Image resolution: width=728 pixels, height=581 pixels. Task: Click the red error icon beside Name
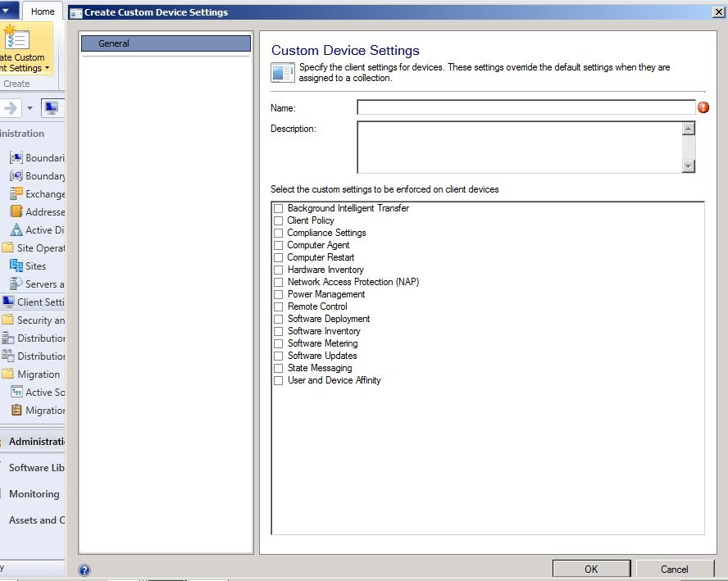coord(703,107)
